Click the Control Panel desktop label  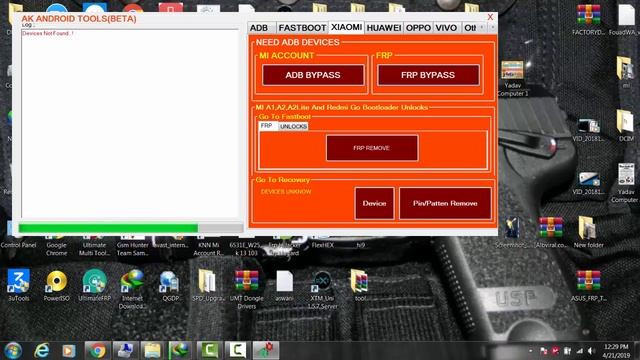(x=18, y=245)
